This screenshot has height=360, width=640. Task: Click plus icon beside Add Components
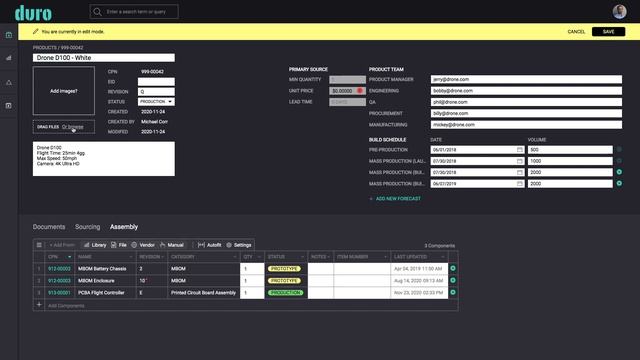click(39, 304)
